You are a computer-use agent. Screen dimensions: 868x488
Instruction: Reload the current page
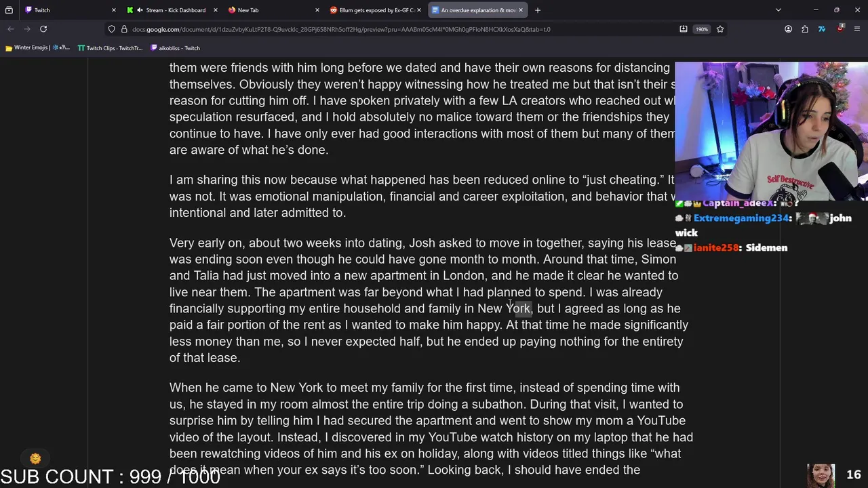pos(43,29)
